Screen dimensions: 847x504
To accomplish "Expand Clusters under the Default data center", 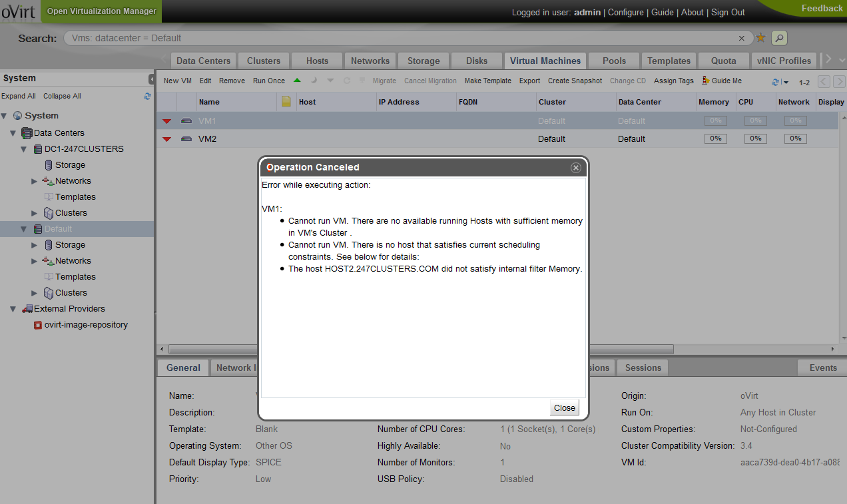I will pos(35,293).
